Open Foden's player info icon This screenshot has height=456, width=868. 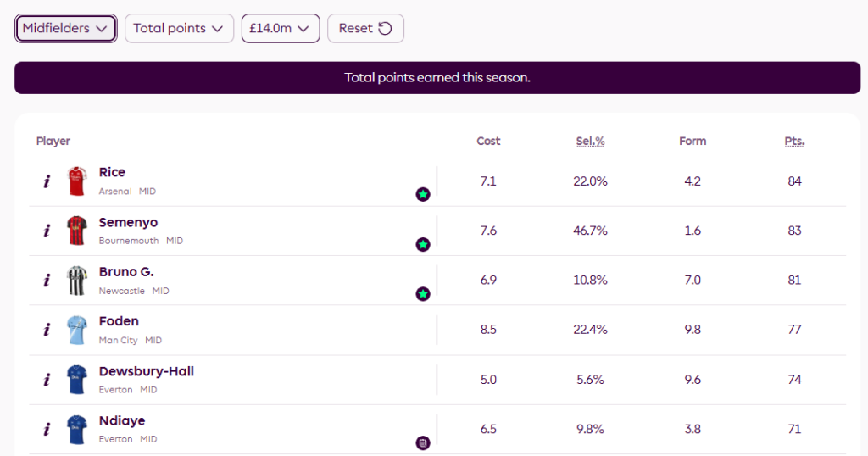47,331
